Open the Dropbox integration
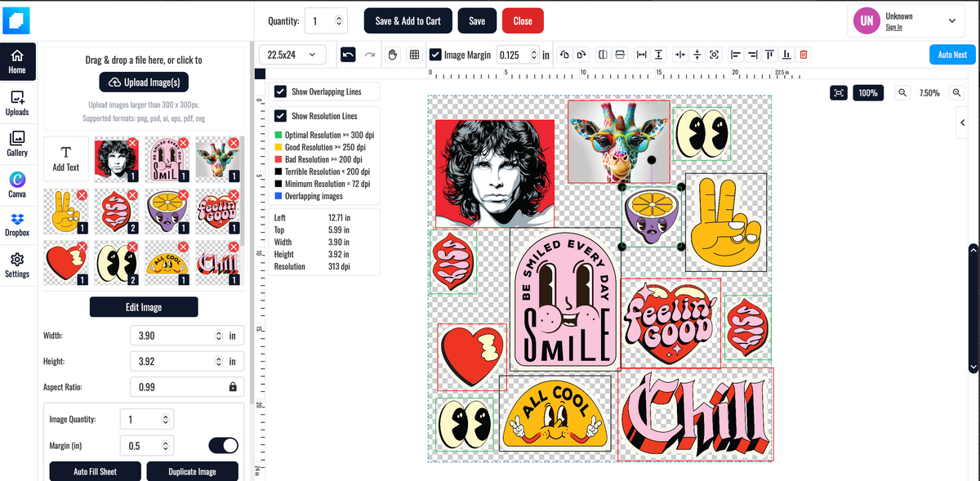The width and height of the screenshot is (980, 481). 17,225
